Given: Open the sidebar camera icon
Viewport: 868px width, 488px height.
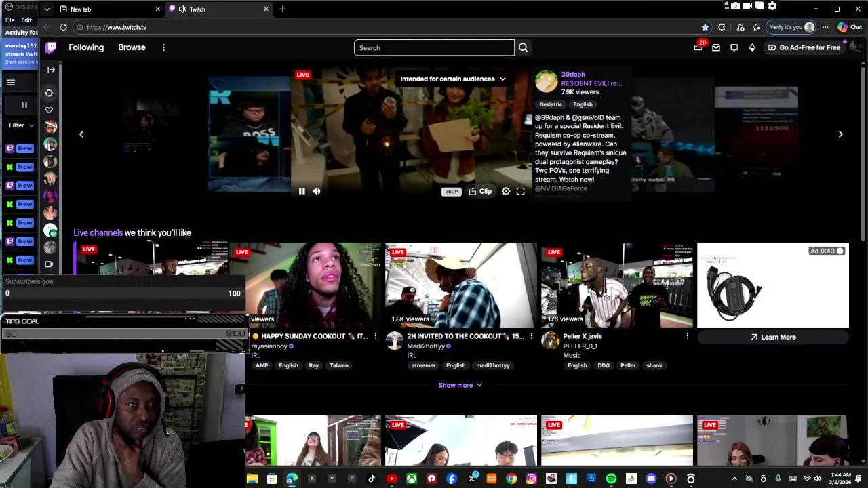Looking at the screenshot, I should pyautogui.click(x=49, y=264).
